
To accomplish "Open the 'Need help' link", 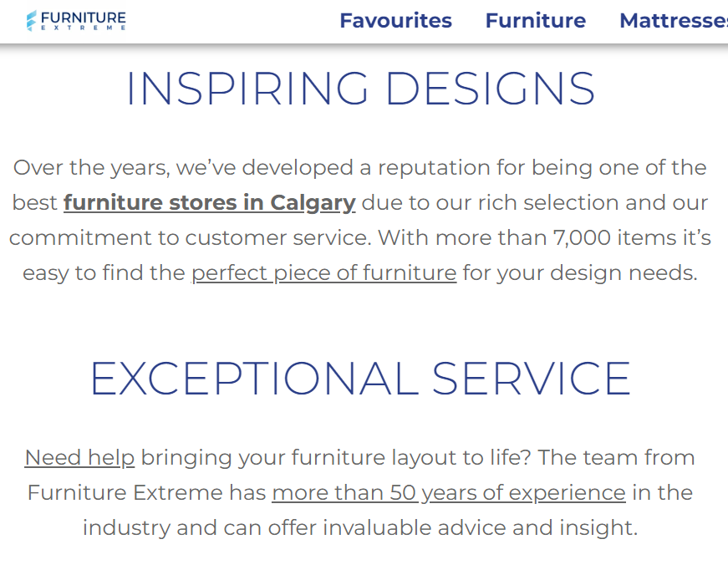I will point(79,458).
